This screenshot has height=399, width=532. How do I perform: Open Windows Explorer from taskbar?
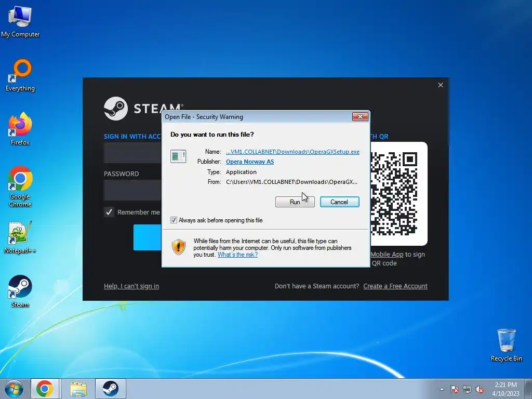(x=78, y=389)
